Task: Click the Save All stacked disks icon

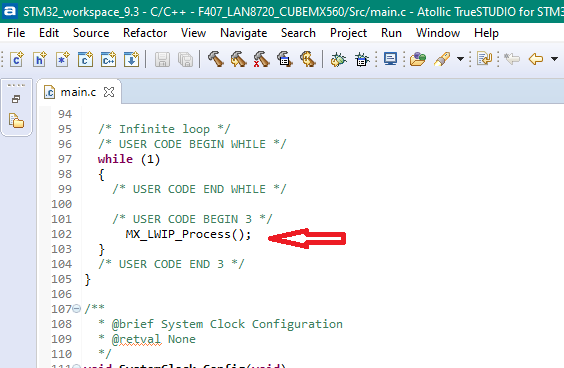Action: (x=185, y=59)
